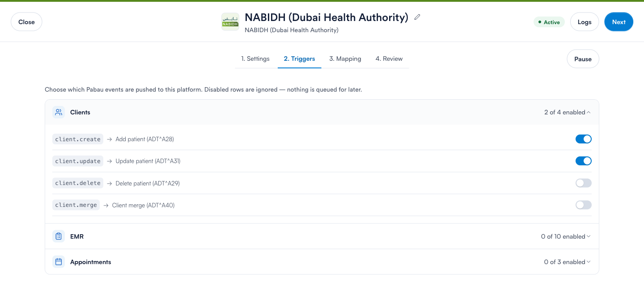
Task: Click the NABIDH logo thumbnail
Action: pyautogui.click(x=230, y=22)
